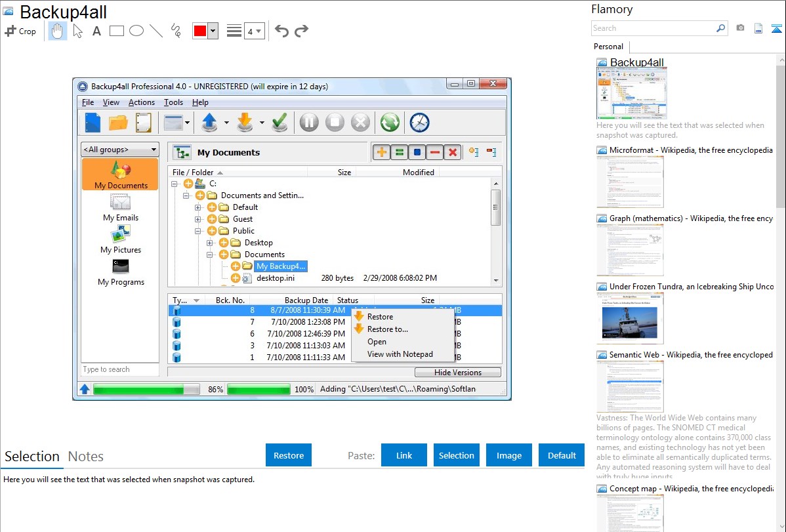
Task: Open the Actions menu in Backup4all
Action: click(x=141, y=102)
